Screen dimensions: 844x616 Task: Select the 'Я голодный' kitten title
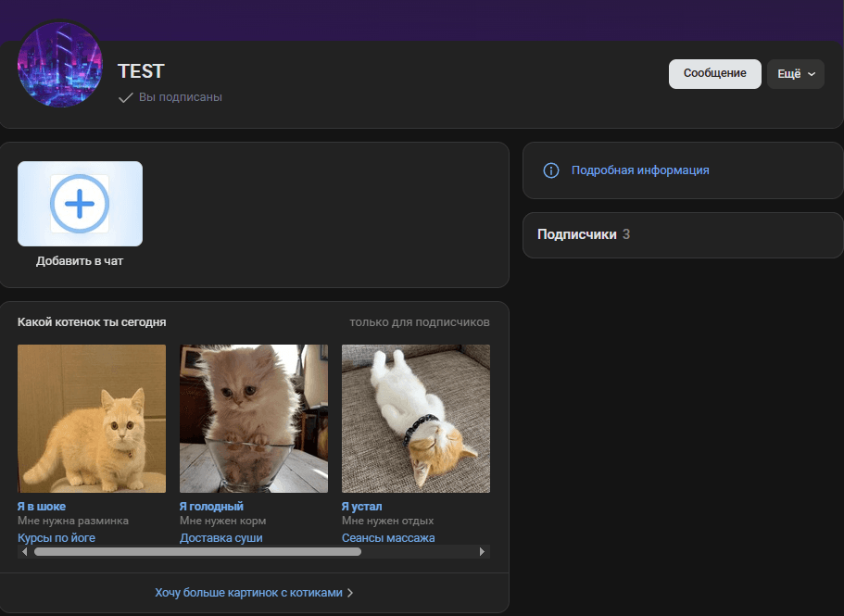[209, 506]
